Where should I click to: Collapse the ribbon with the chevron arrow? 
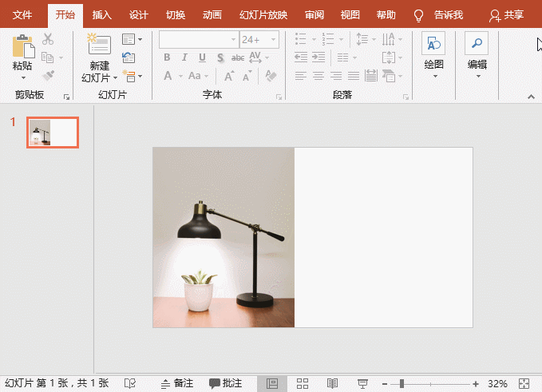[x=530, y=96]
